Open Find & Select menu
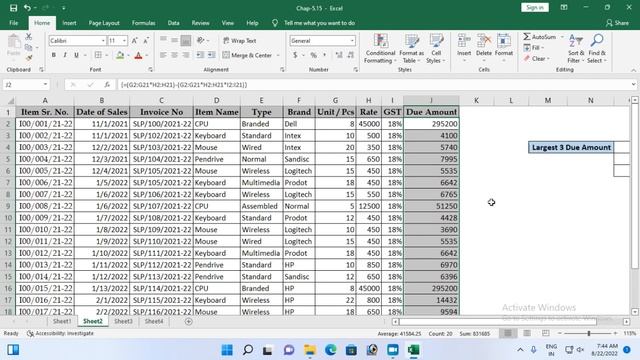 [x=597, y=49]
